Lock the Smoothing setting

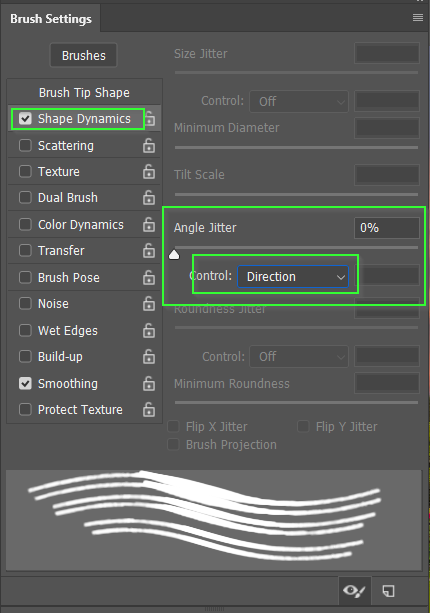(x=149, y=384)
